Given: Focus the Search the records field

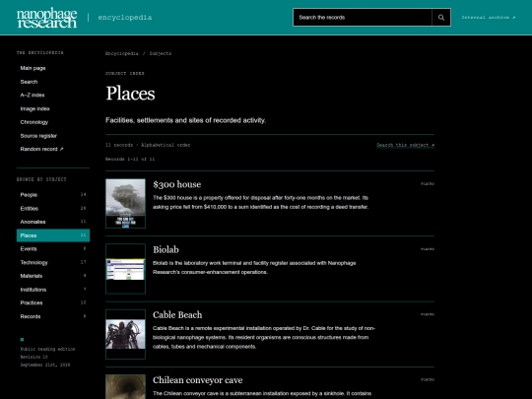Looking at the screenshot, I should coord(363,18).
